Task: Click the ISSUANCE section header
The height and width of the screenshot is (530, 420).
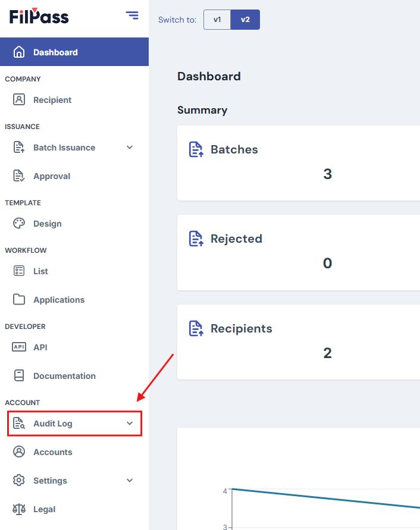Action: pos(22,127)
